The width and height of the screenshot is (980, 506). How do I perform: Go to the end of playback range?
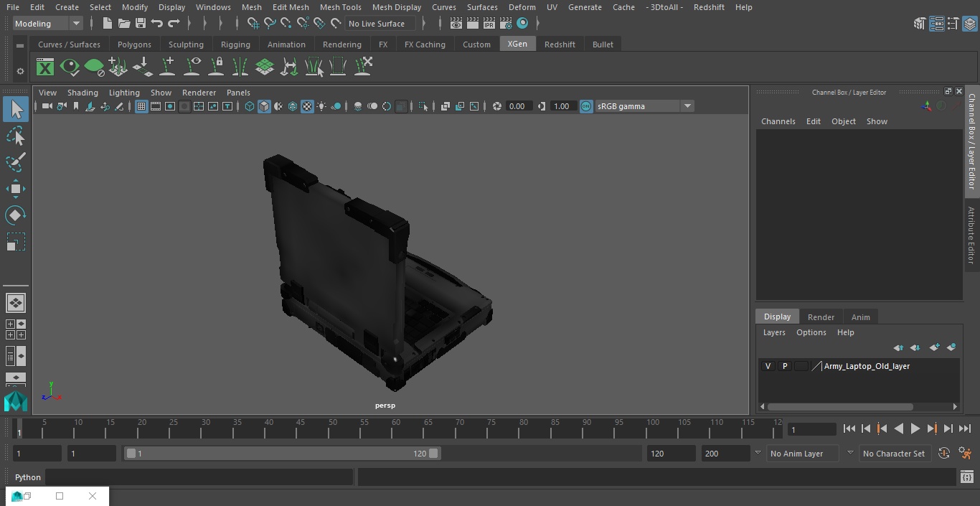965,428
